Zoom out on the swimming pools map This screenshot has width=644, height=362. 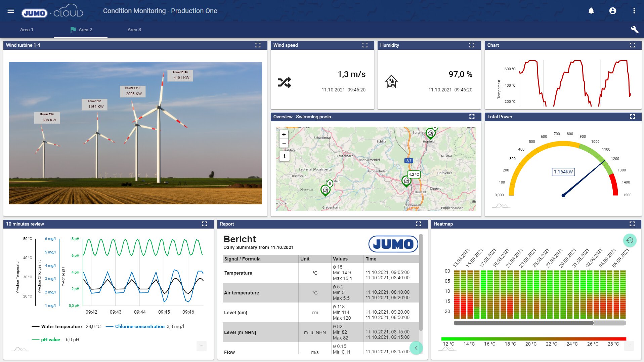[284, 143]
